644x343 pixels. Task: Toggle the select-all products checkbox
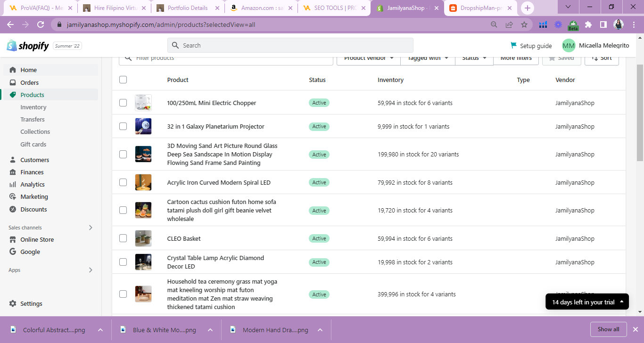click(123, 80)
